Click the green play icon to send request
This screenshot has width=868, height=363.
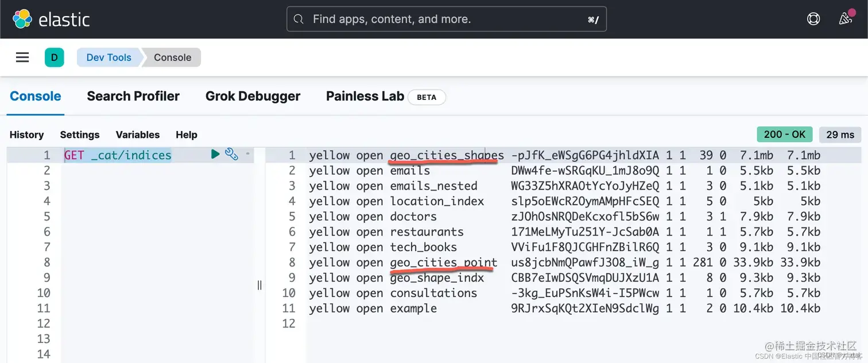click(215, 154)
